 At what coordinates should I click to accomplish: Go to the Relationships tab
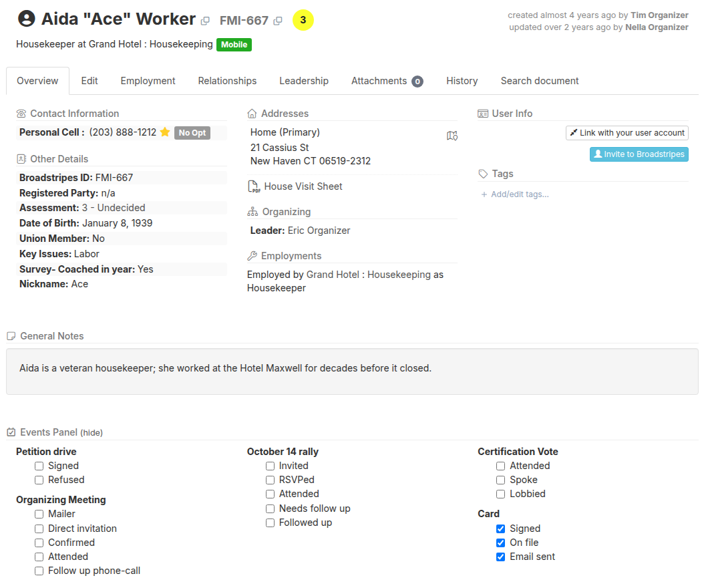tap(227, 81)
